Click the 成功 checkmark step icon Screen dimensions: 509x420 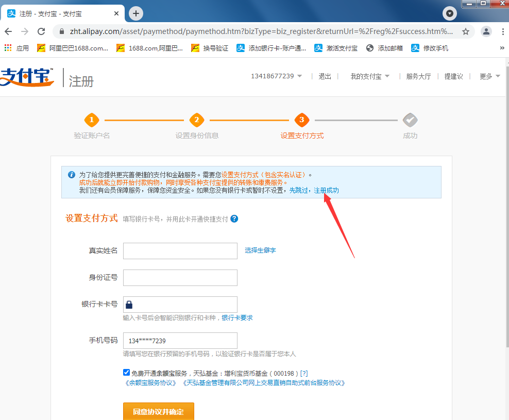tap(410, 120)
